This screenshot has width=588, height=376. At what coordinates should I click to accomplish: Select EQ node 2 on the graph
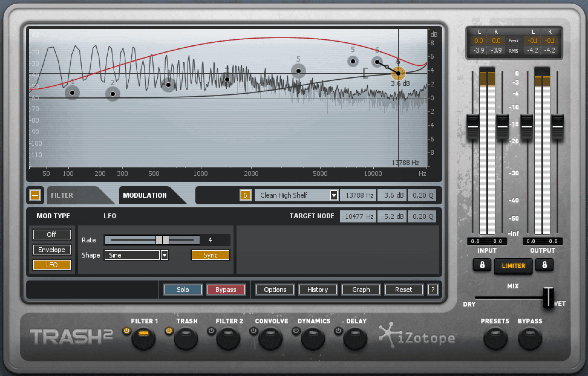(113, 94)
